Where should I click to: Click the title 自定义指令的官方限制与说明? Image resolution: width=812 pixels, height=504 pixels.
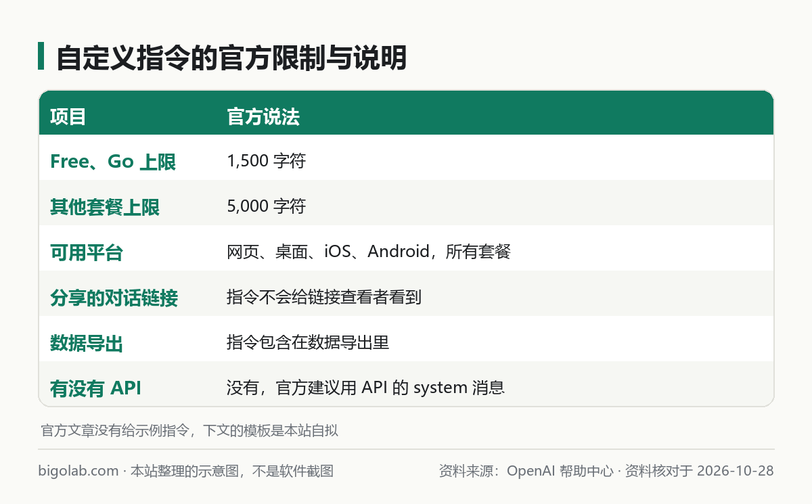[x=231, y=58]
